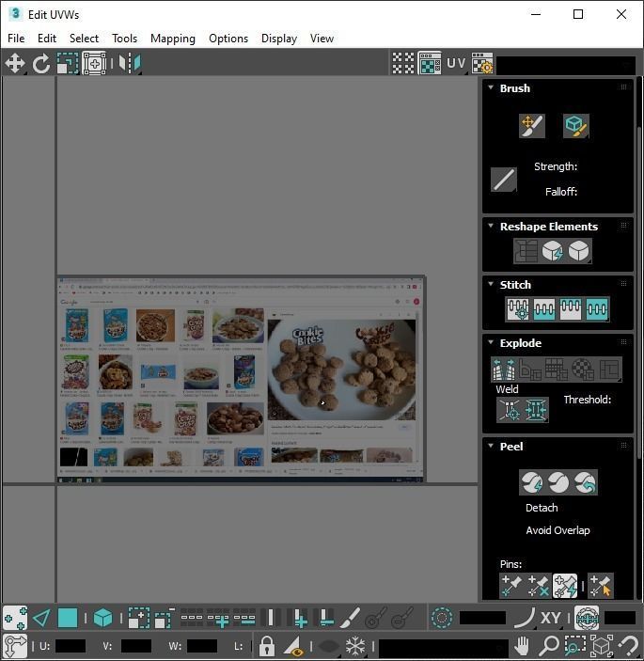
Task: Open the Display menu
Action: click(x=279, y=39)
